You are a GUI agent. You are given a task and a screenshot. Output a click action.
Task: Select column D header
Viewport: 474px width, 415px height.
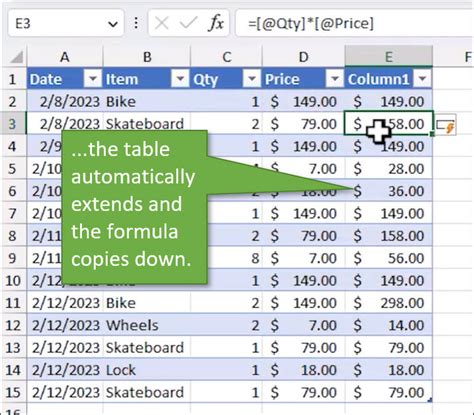coord(303,57)
